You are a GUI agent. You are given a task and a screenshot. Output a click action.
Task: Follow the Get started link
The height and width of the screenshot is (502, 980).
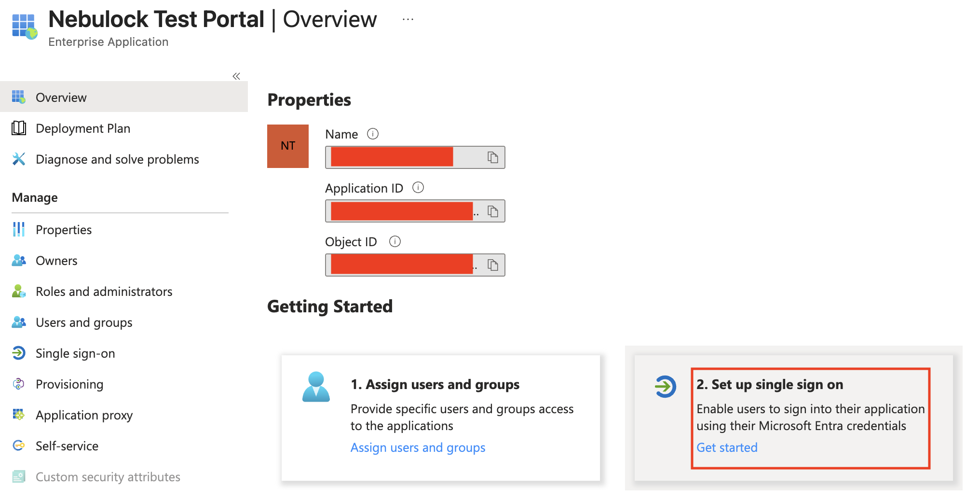coord(727,447)
